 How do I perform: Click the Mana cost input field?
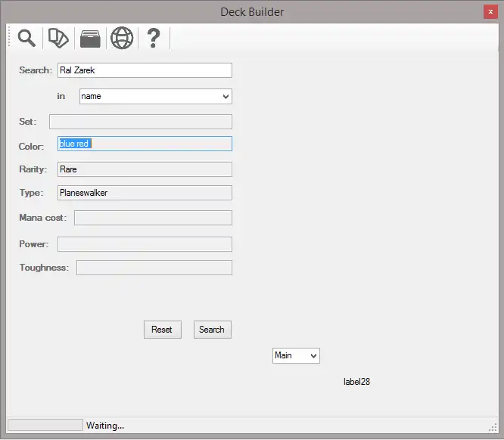point(153,218)
